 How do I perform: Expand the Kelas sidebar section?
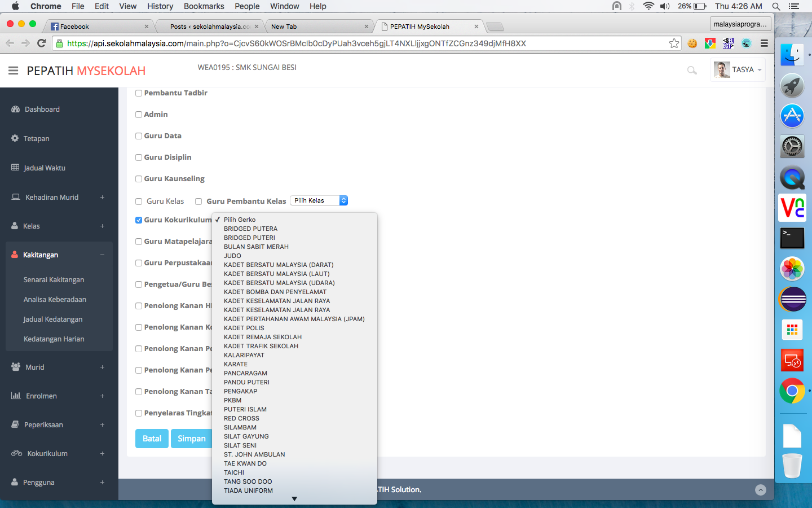click(102, 226)
